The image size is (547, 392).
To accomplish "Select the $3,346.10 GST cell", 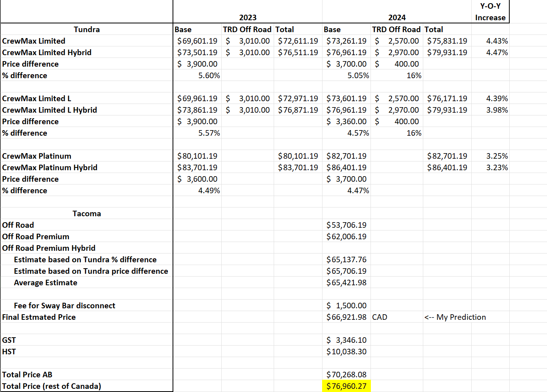I will click(x=346, y=340).
